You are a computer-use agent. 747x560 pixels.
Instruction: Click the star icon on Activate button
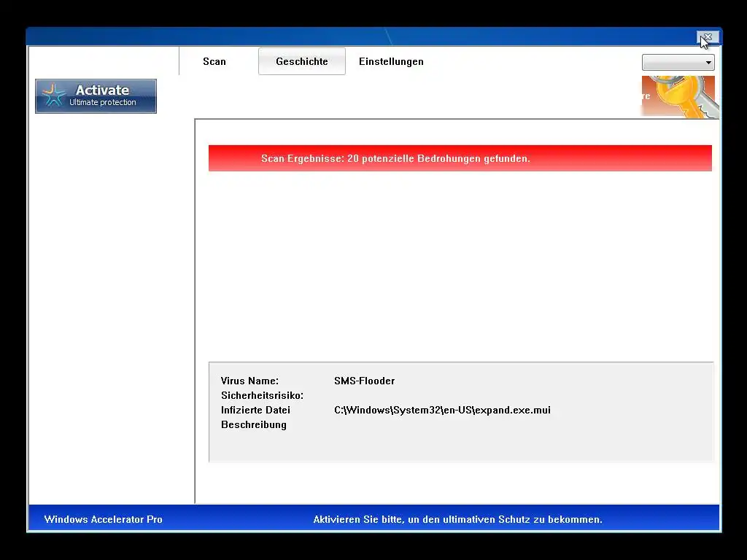coord(53,96)
